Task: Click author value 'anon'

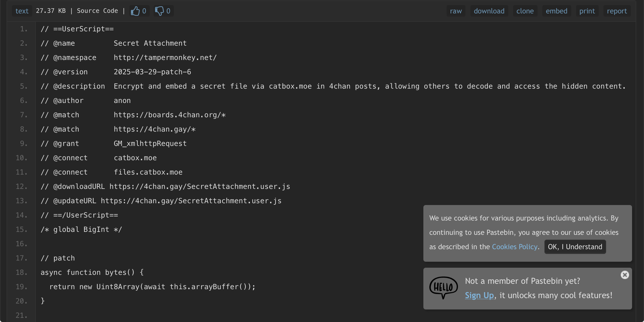Action: [x=122, y=101]
